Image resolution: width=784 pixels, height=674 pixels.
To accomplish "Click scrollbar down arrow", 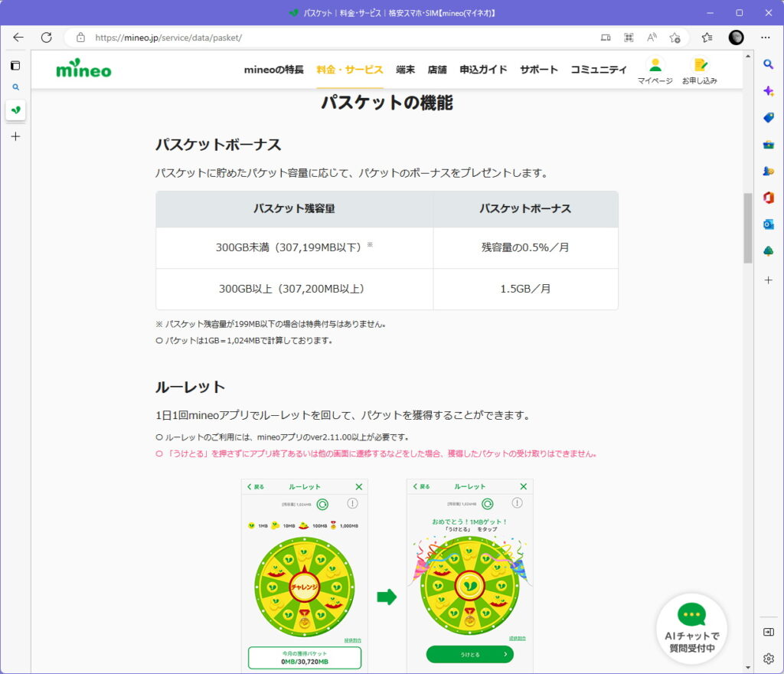I will point(747,667).
